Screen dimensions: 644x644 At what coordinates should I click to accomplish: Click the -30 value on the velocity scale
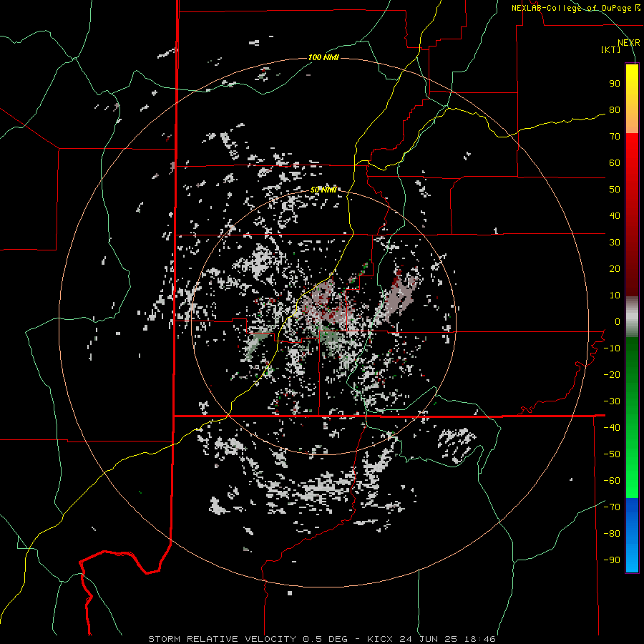[x=612, y=401]
